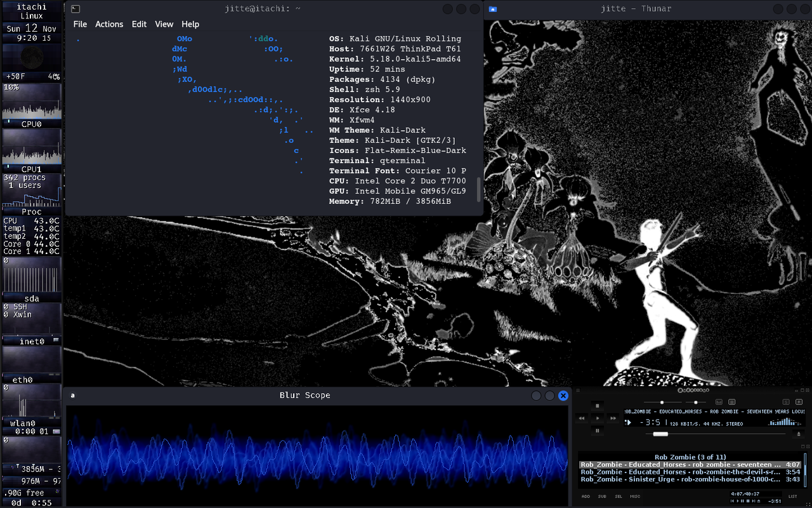Stop playback in Audacious player
Screen dimensions: 812x508
tap(598, 406)
